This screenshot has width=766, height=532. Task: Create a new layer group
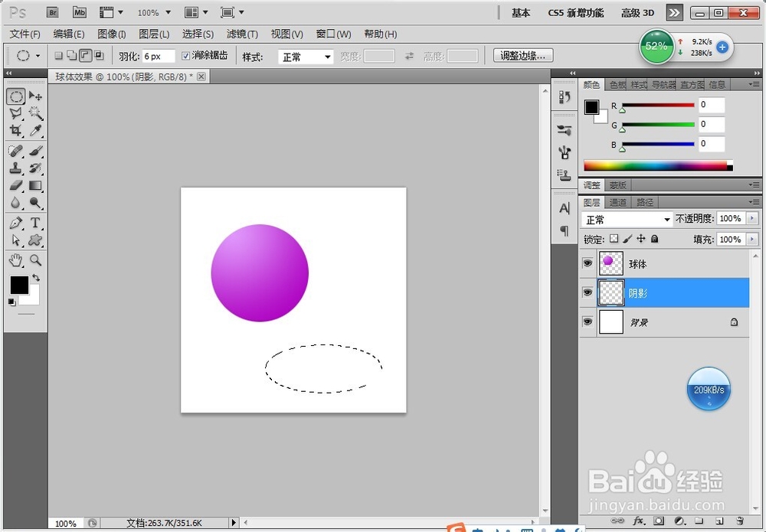(x=699, y=521)
